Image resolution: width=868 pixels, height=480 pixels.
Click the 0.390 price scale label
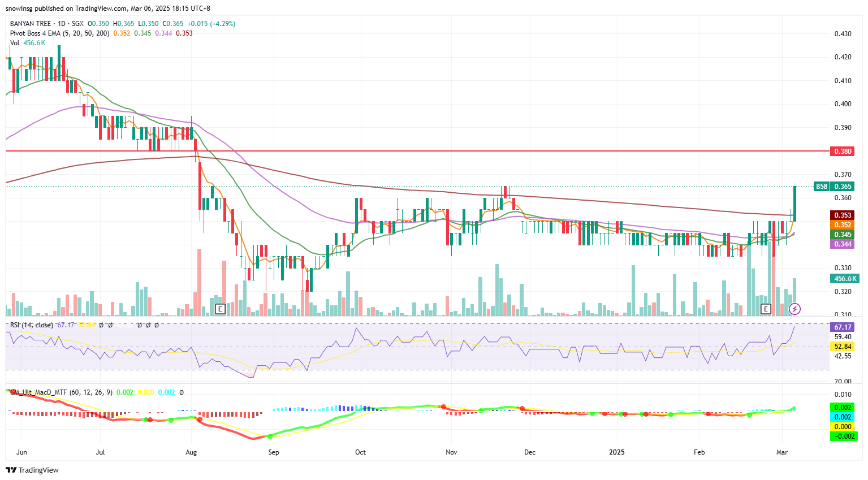tap(843, 127)
